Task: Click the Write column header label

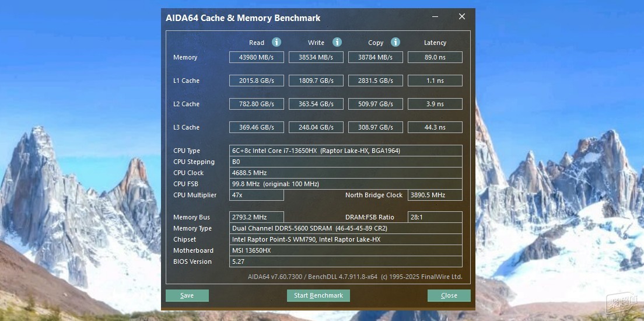Action: 316,43
